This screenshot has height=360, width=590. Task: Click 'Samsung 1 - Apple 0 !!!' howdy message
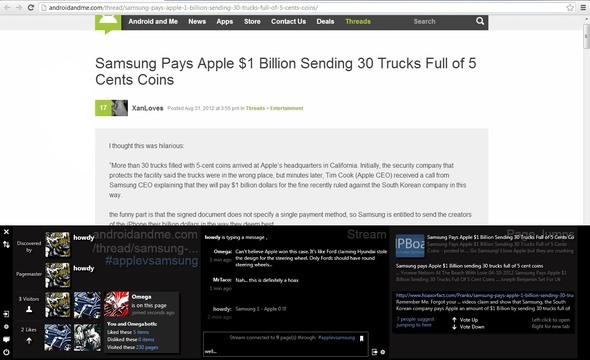click(x=261, y=309)
